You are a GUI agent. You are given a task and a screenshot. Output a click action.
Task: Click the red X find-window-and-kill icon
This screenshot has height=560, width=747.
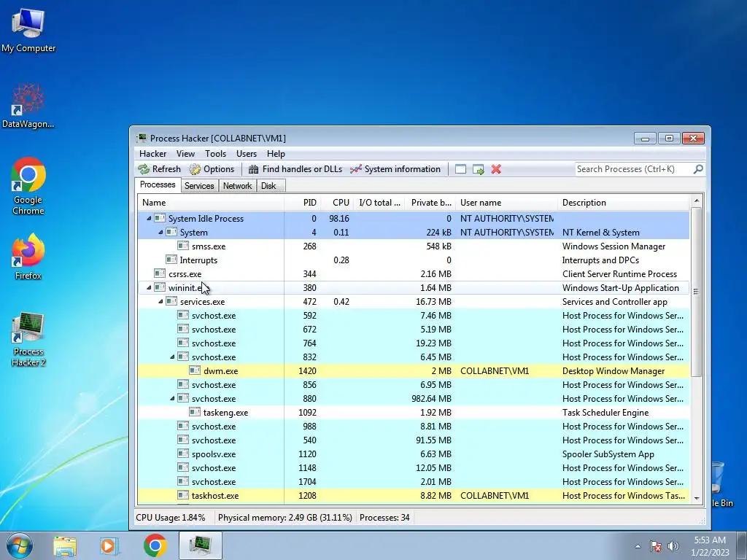tap(496, 169)
